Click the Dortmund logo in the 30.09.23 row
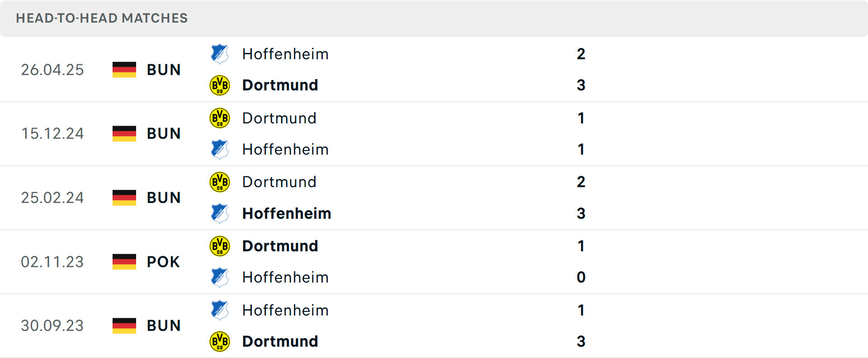 click(220, 341)
